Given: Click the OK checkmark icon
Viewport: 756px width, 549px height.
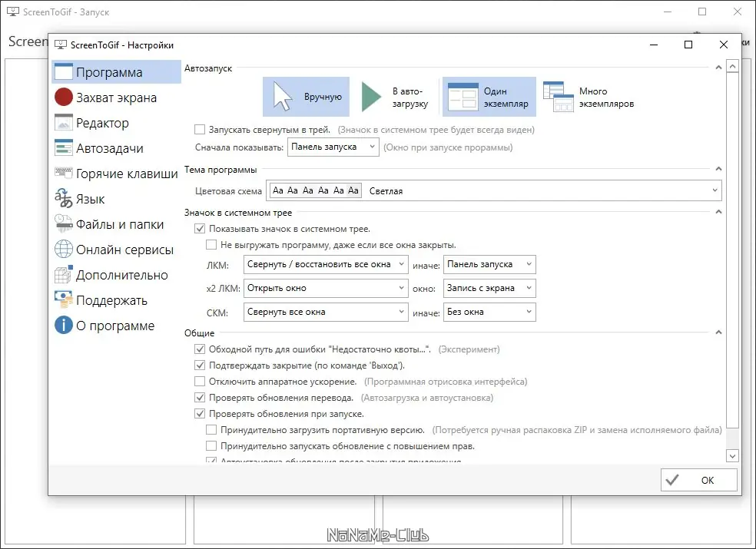Looking at the screenshot, I should tap(672, 480).
